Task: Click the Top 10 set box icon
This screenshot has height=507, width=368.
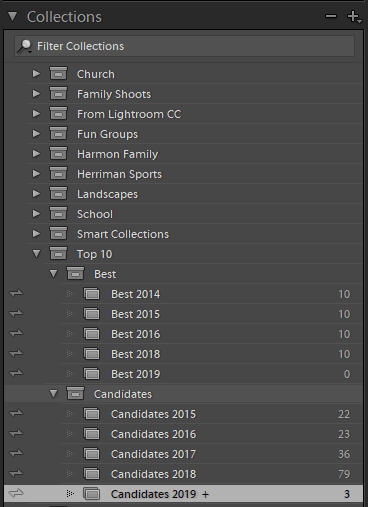Action: (58, 254)
